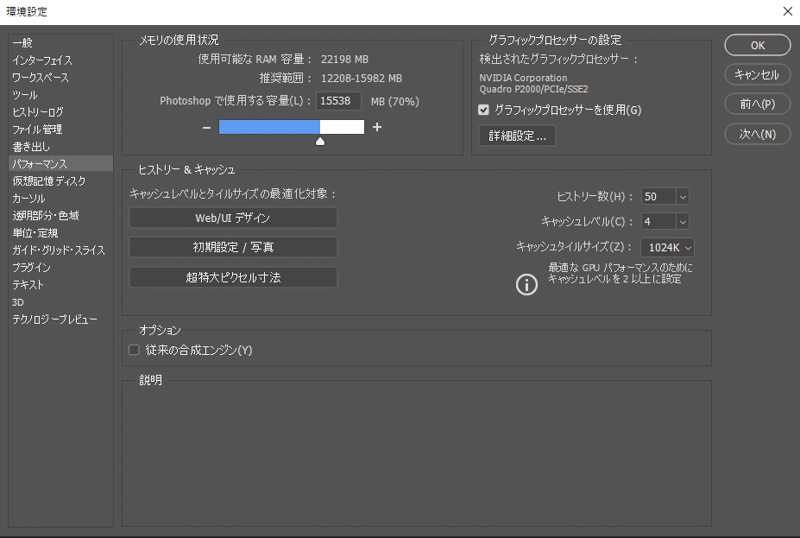Select 透明部分・色域 category
This screenshot has width=800, height=538.
click(61, 215)
